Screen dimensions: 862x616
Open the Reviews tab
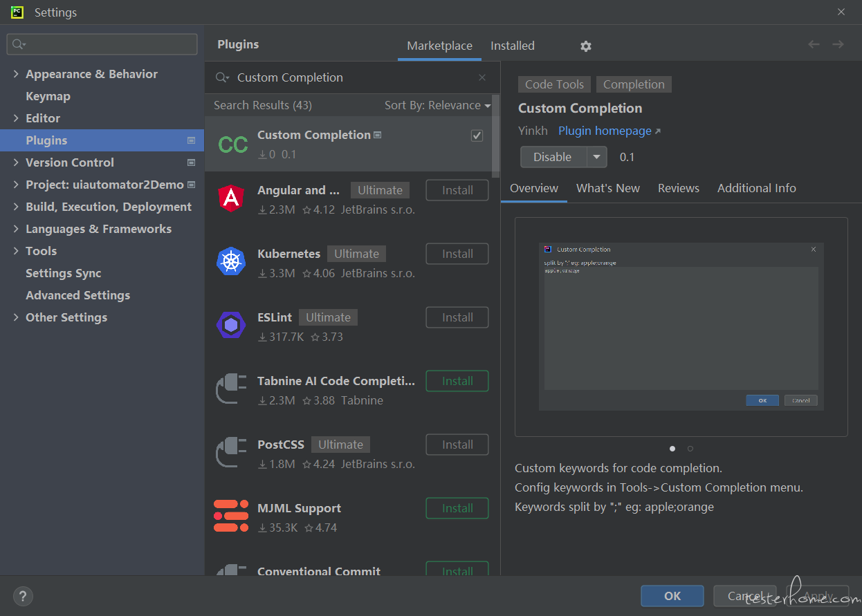[x=679, y=188]
